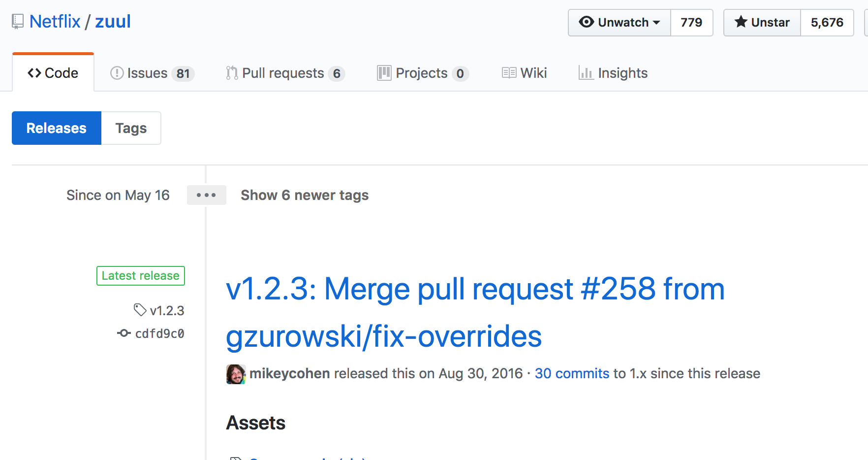Click the repository book icon beside Netflix
The width and height of the screenshot is (868, 460).
point(18,22)
